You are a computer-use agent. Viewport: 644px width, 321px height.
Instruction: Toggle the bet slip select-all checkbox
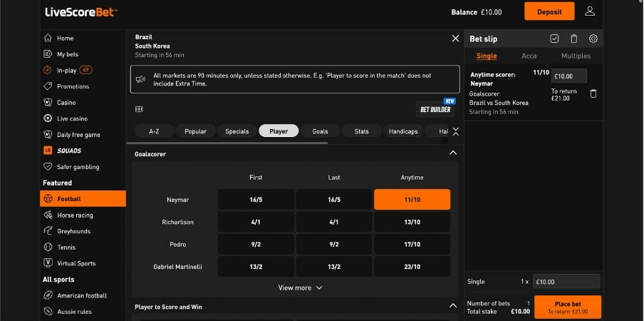pos(554,39)
